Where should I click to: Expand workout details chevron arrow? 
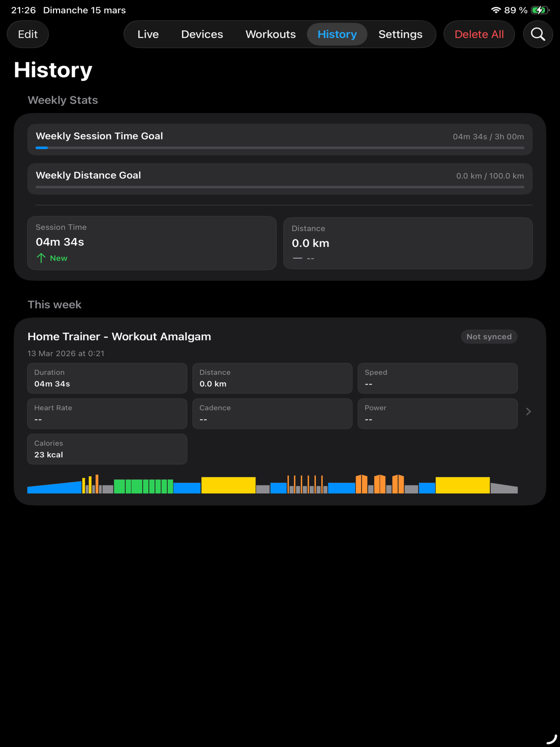pos(529,411)
